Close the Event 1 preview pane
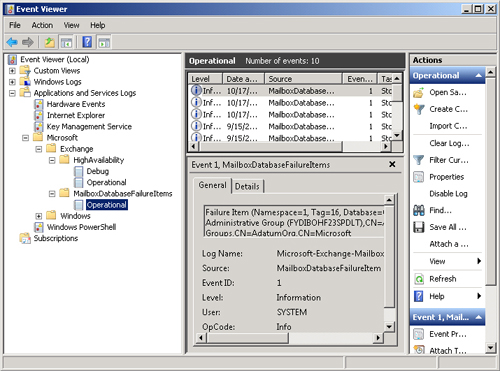This screenshot has height=371, width=500. coord(392,164)
